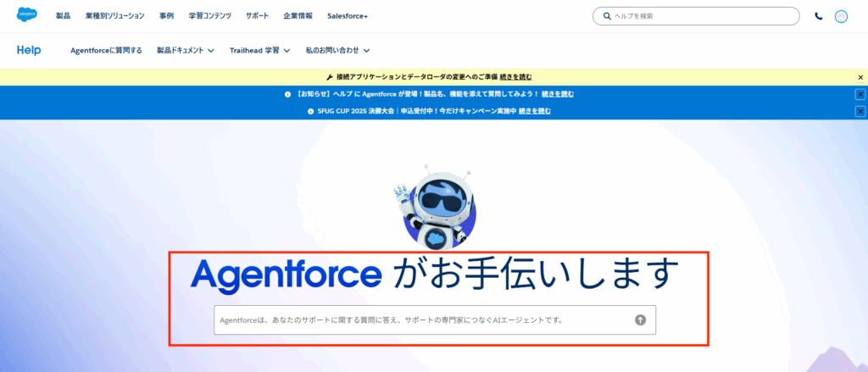
Task: Click the phone contact icon
Action: point(818,16)
